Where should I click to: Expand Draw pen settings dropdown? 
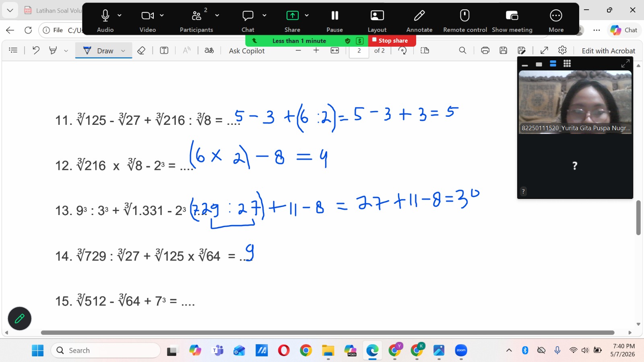tap(123, 51)
